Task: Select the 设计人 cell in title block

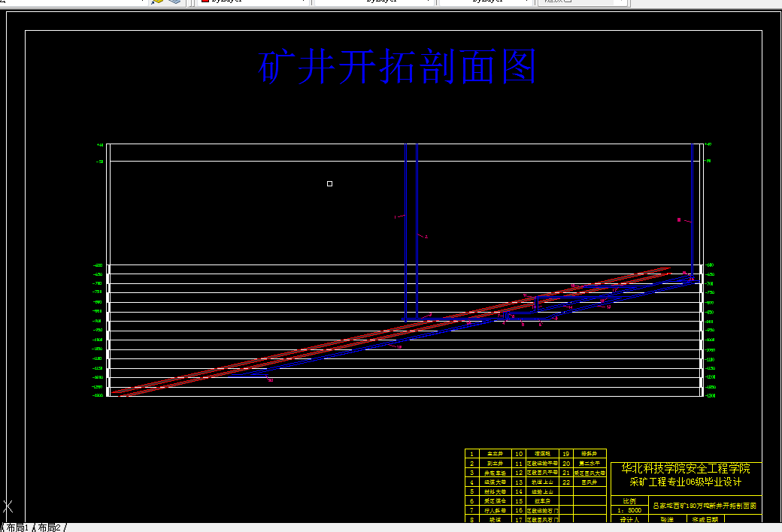Action: pos(629,519)
